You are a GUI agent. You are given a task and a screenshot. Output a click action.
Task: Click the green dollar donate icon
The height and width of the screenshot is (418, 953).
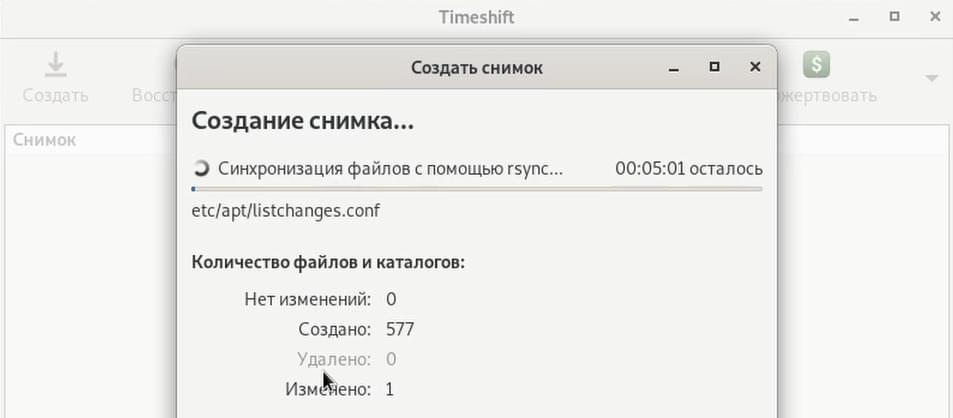click(816, 64)
